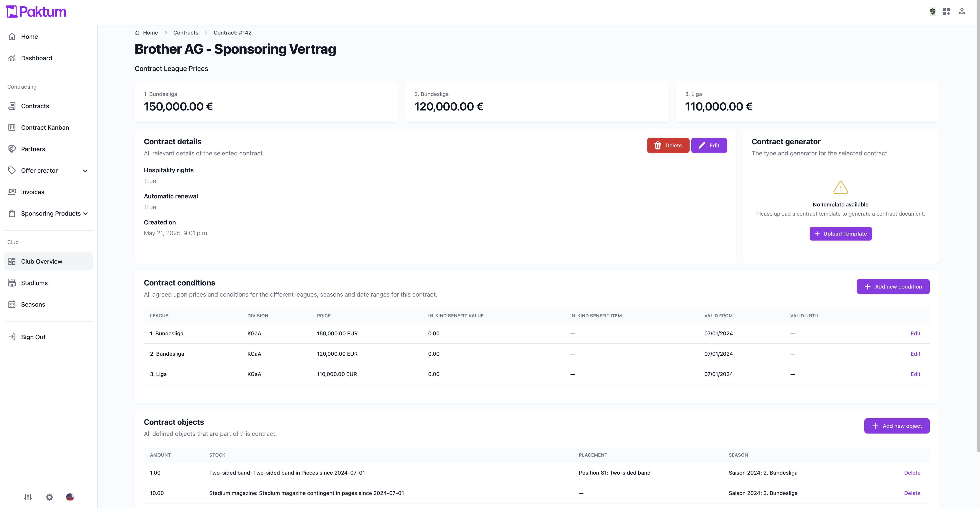Click the Contracts document icon
This screenshot has width=980, height=508.
point(12,106)
